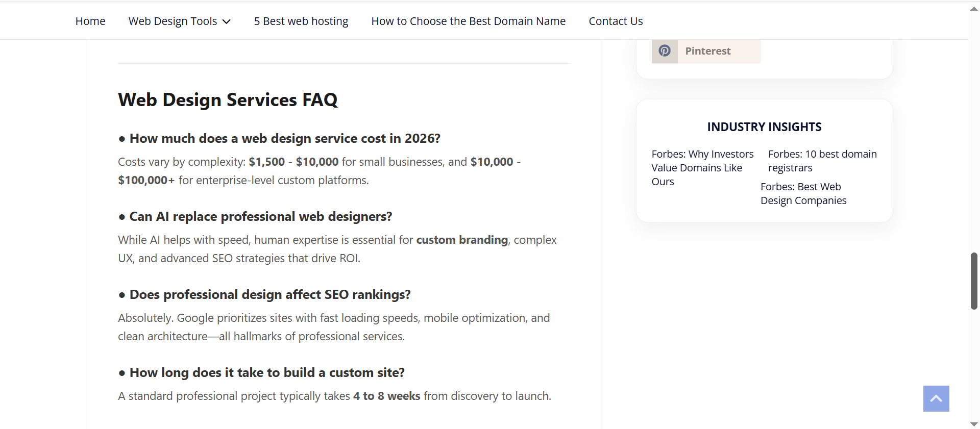980x429 pixels.
Task: Expand the Web Design Tools chevron
Action: [226, 21]
